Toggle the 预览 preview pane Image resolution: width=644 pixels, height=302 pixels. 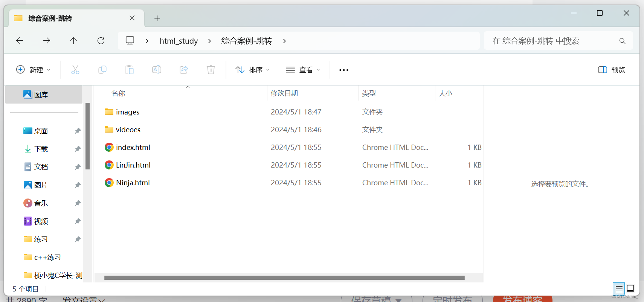click(x=612, y=70)
